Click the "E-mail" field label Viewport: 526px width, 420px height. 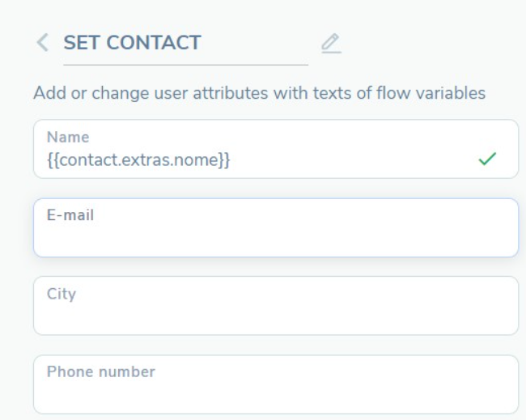[70, 215]
